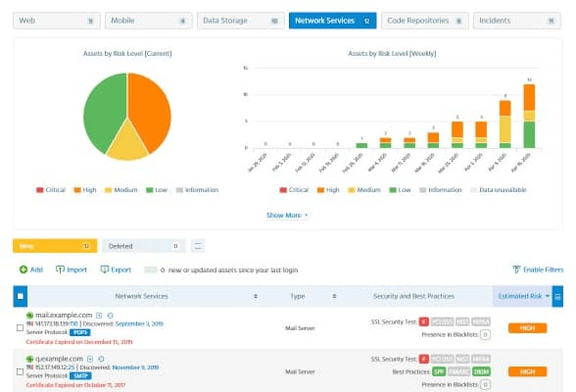This screenshot has width=576, height=392.
Task: Toggle Information in the Current chart legend
Action: 197,190
